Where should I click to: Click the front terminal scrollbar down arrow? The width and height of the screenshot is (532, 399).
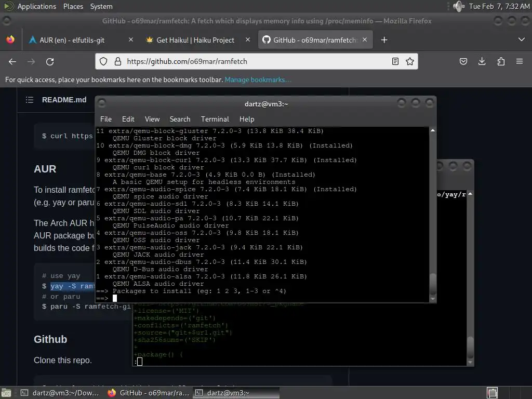[433, 299]
